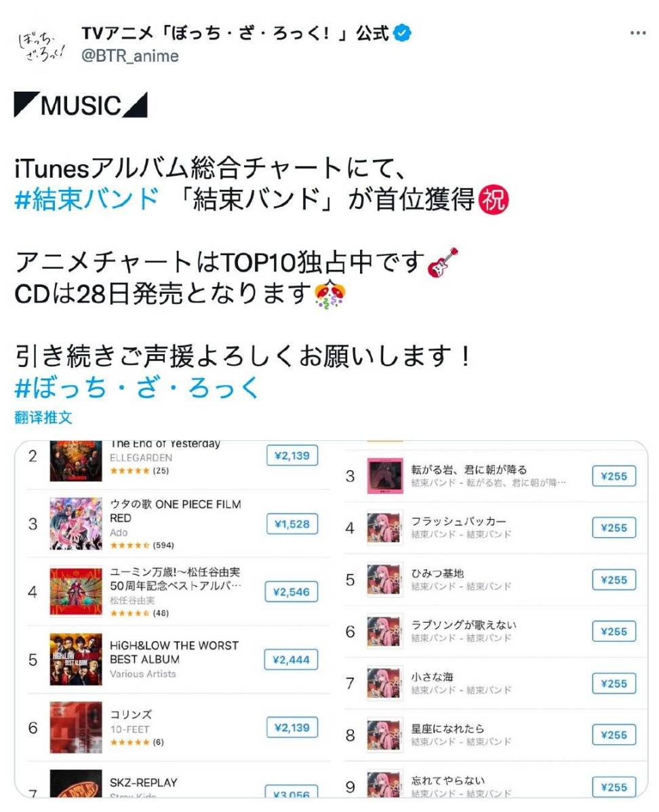Open the コリンズ 10-FEET album cover

pyautogui.click(x=76, y=727)
